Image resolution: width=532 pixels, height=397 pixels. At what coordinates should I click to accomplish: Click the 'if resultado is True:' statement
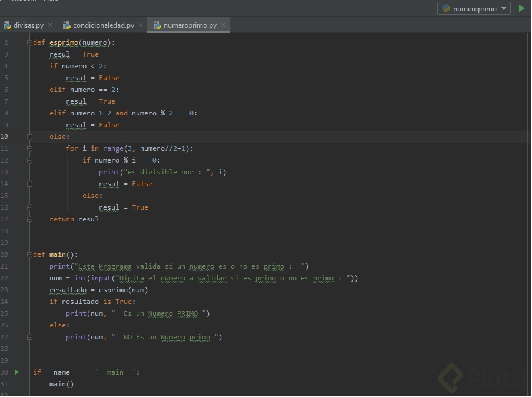pyautogui.click(x=92, y=302)
